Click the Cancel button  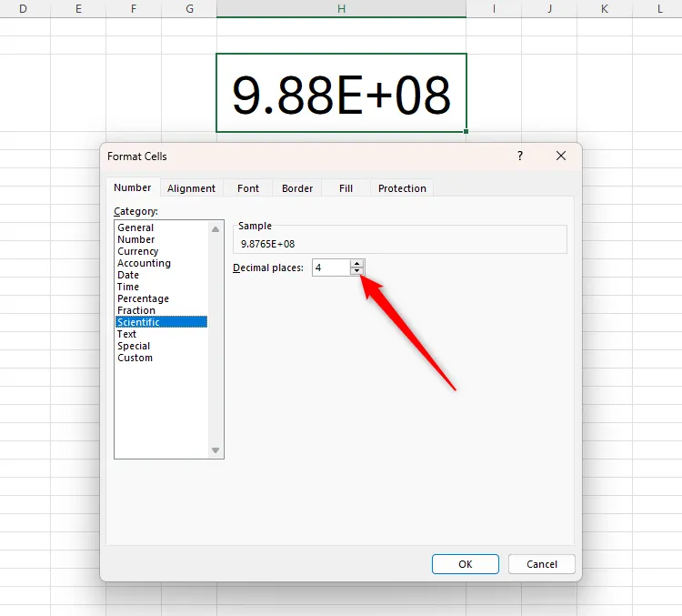point(542,564)
